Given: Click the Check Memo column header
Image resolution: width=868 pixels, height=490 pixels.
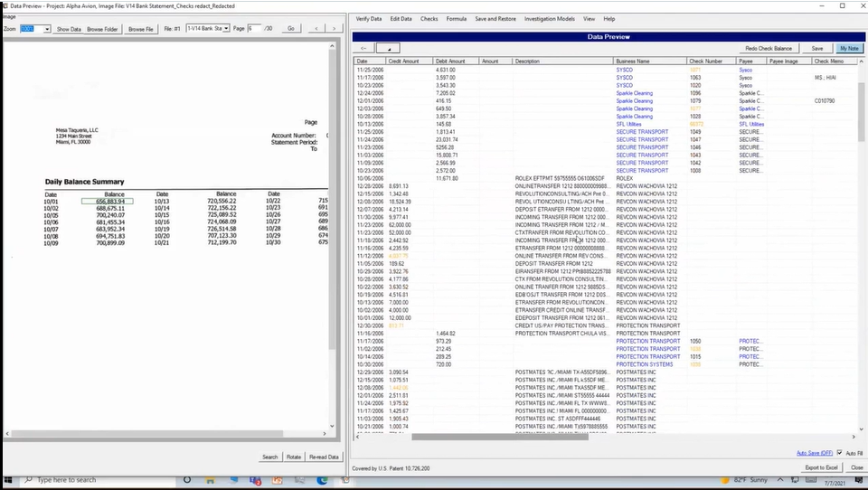Looking at the screenshot, I should coord(835,61).
